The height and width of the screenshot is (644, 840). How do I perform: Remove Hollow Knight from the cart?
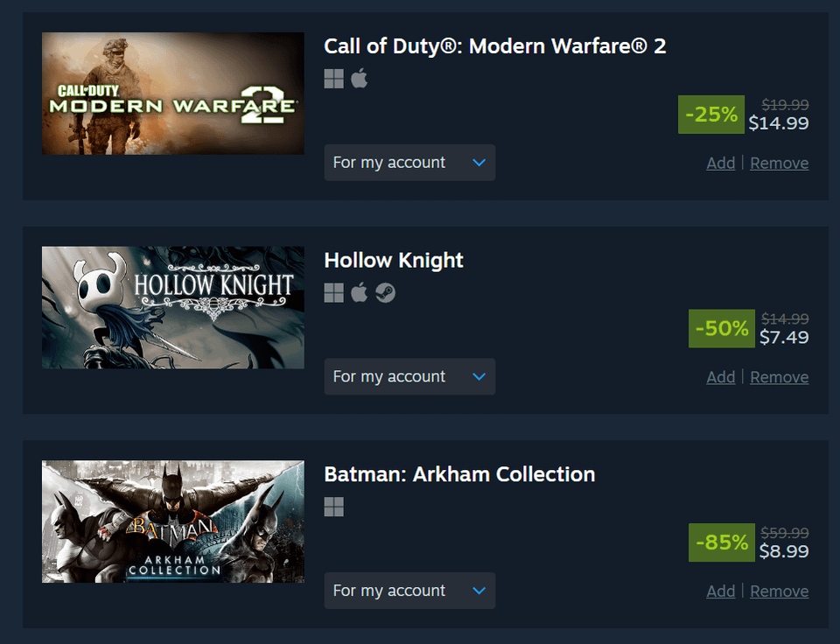tap(779, 377)
